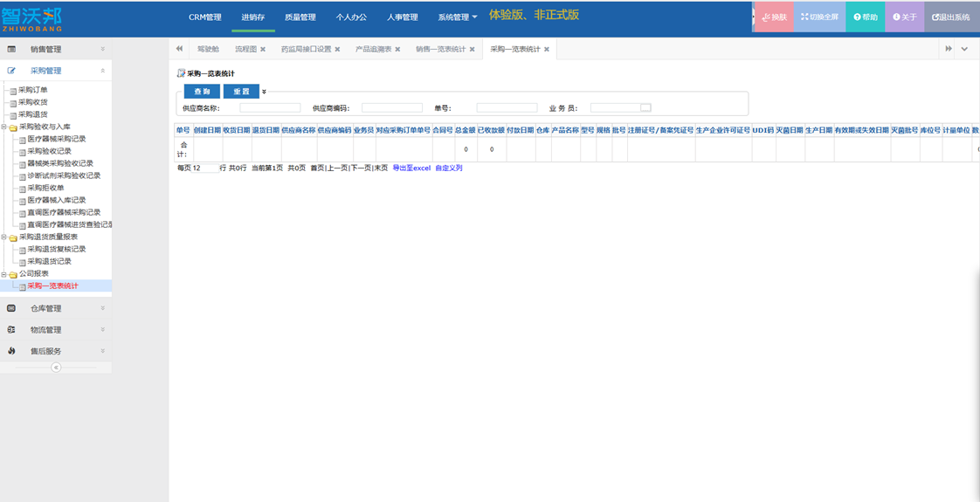Switch to the 销售一览表统计 tab
The height and width of the screenshot is (502, 980).
tap(440, 49)
